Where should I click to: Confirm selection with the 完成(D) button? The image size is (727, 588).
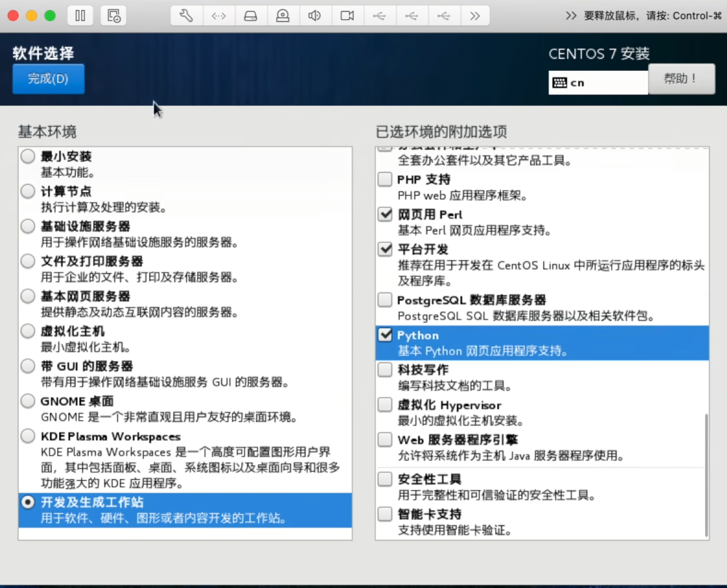[x=48, y=79]
